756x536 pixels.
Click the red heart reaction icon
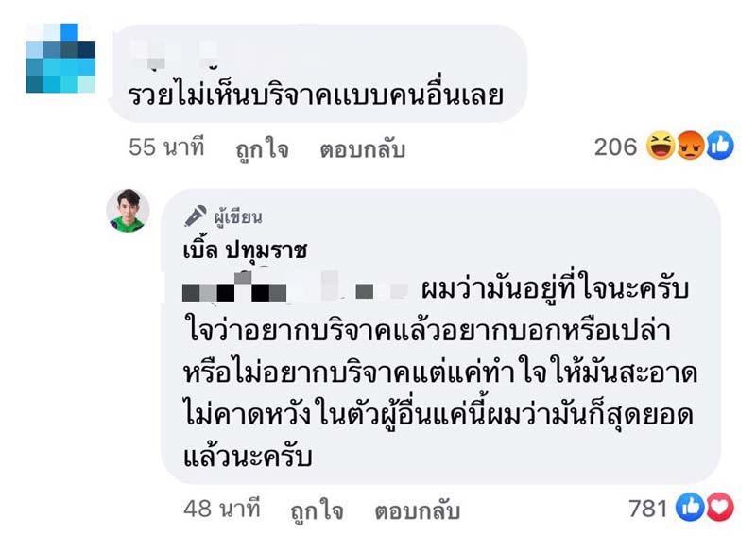pyautogui.click(x=720, y=508)
